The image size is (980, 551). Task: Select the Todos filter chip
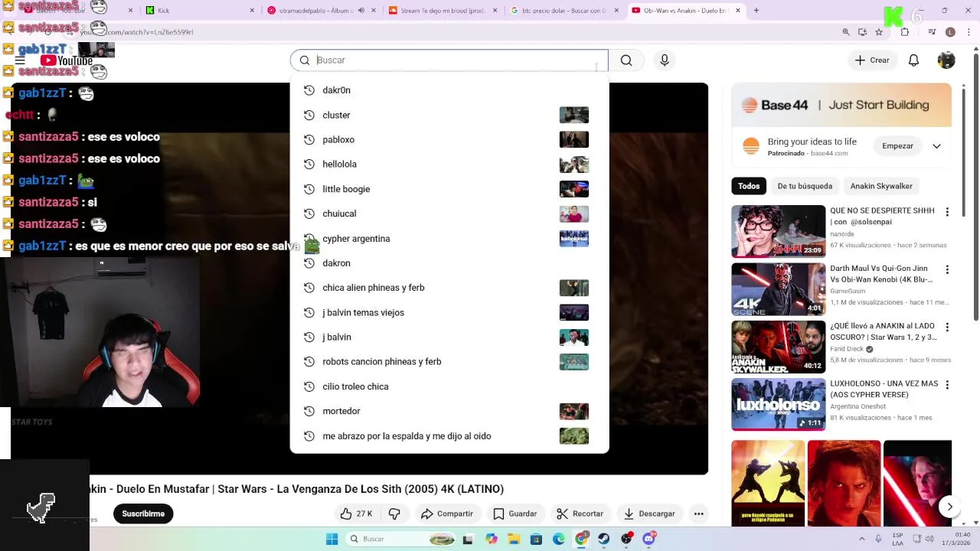[x=749, y=186]
